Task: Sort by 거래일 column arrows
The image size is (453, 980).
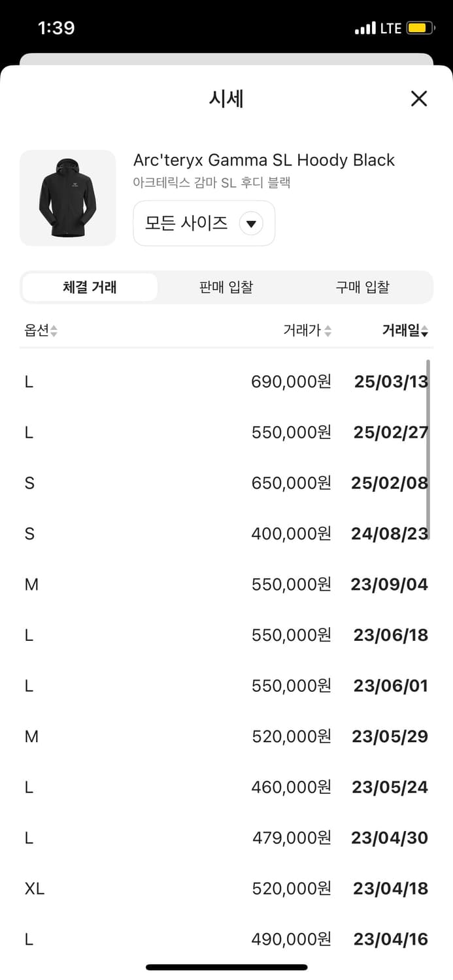Action: (x=425, y=331)
